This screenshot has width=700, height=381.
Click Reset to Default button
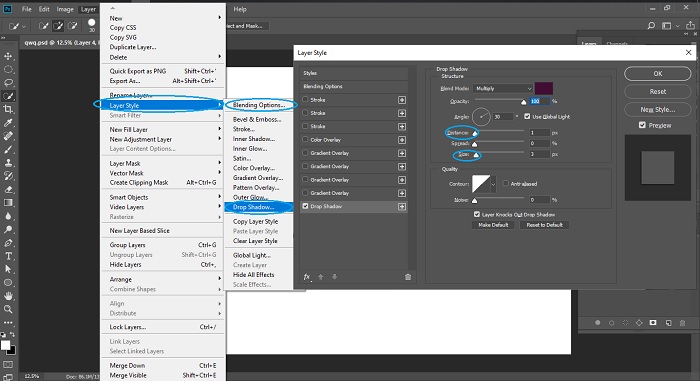click(x=545, y=225)
